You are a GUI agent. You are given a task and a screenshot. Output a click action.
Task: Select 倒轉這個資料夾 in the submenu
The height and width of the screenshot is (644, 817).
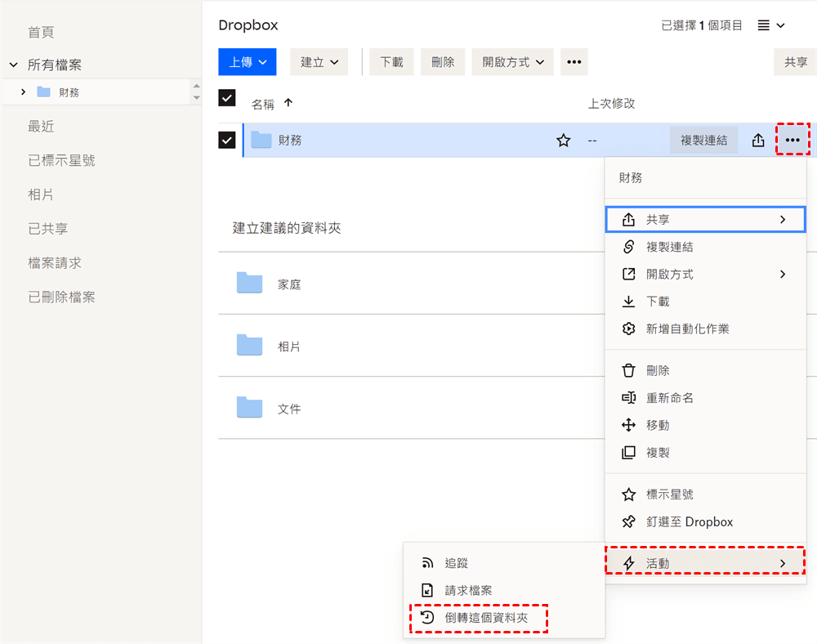coord(504,617)
